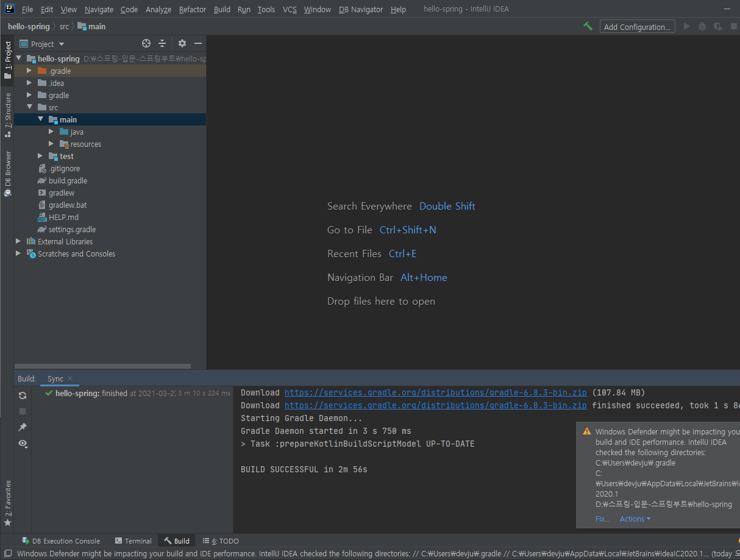Viewport: 740px width, 560px height.
Task: Click the Debug bug icon in toolbar
Action: pos(702,26)
